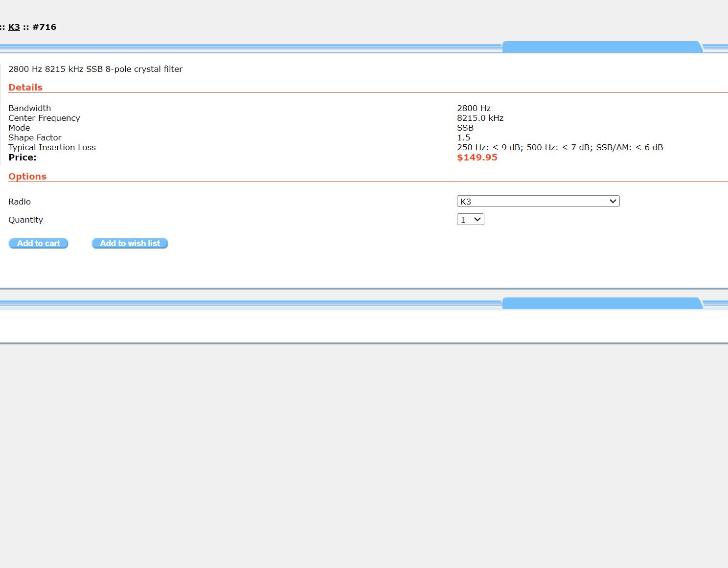728x568 pixels.
Task: Click the #716 item number in breadcrumb
Action: [45, 27]
